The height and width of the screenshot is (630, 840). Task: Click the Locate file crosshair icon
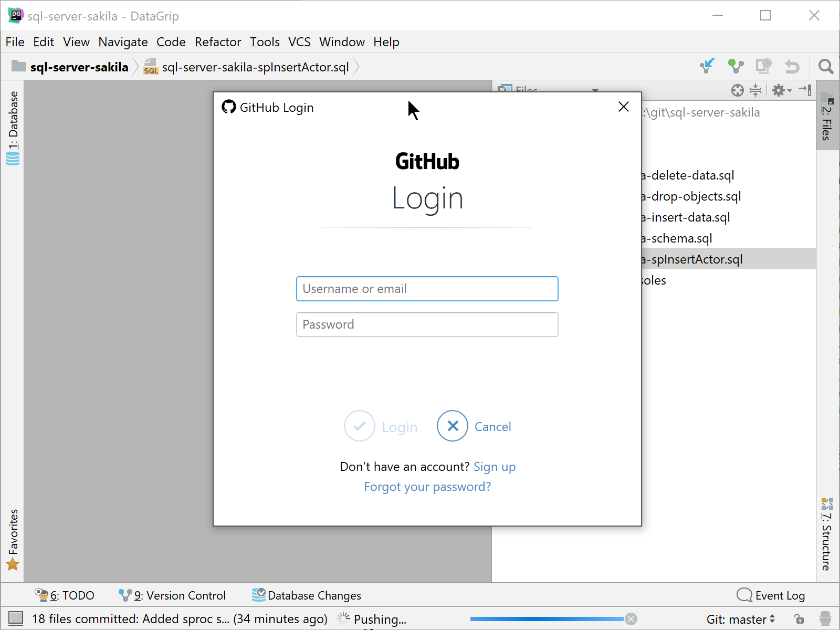pos(737,90)
